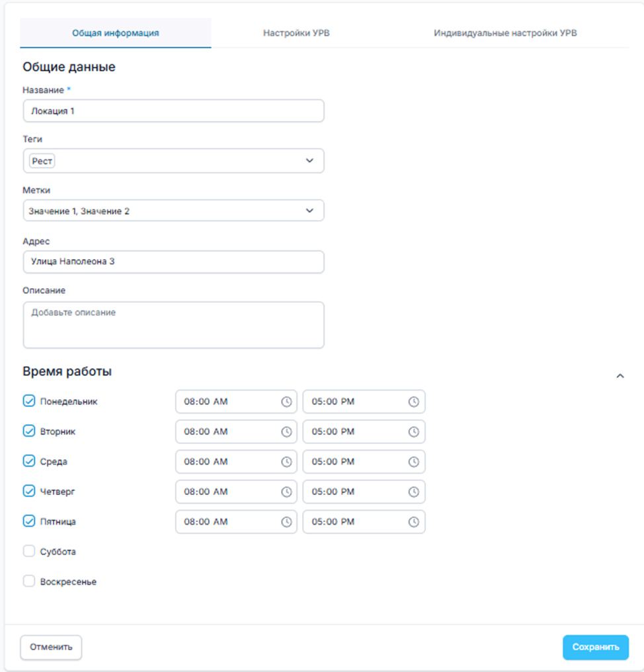Screen dimensions: 644x672
Task: Click clock icon in Monday end time
Action: [413, 402]
